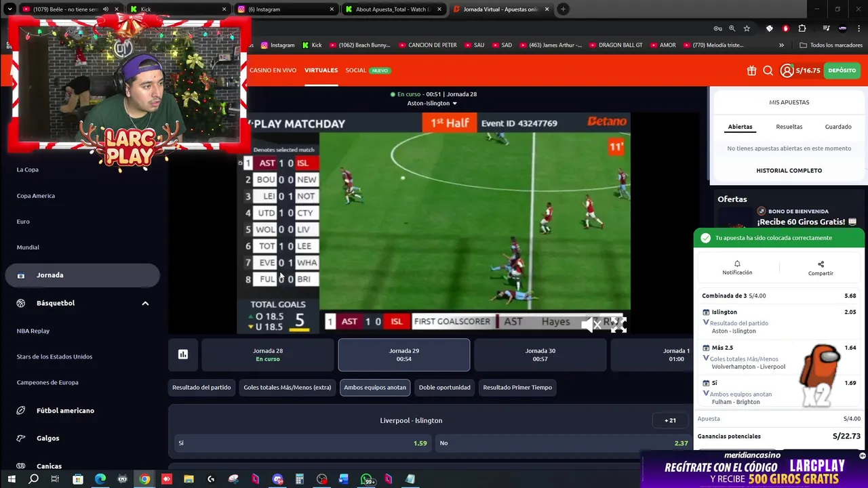The image size is (868, 488).
Task: Collapse the Básquetbol sidebar section
Action: (145, 303)
